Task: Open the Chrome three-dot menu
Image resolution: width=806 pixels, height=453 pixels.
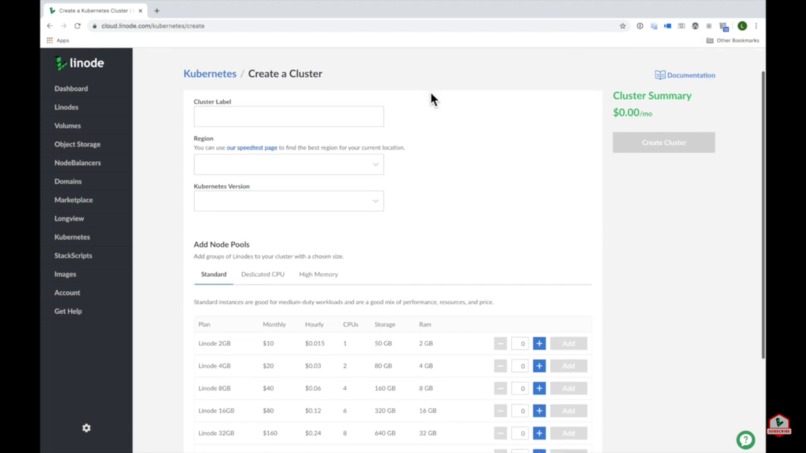Action: [756, 26]
